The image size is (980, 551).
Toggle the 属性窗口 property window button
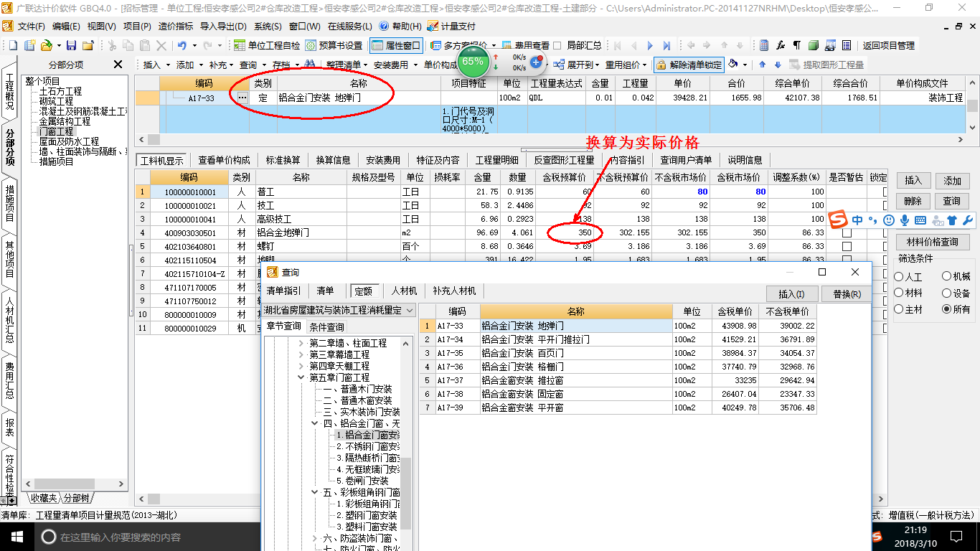pos(396,45)
